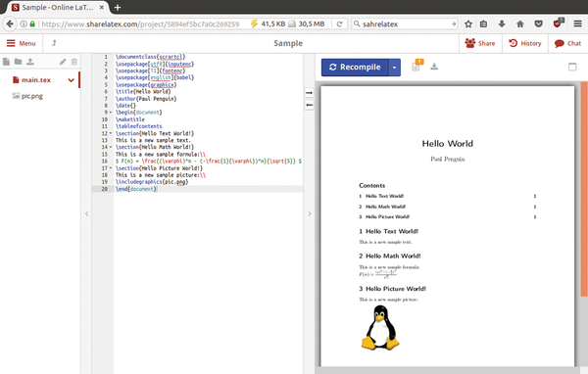Collapse the file tree panel arrow

click(86, 214)
